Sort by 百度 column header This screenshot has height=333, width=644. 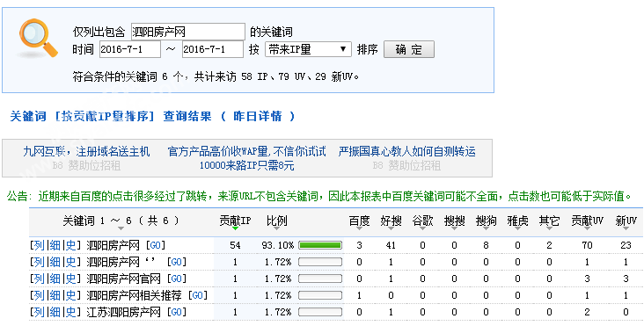pos(359,221)
